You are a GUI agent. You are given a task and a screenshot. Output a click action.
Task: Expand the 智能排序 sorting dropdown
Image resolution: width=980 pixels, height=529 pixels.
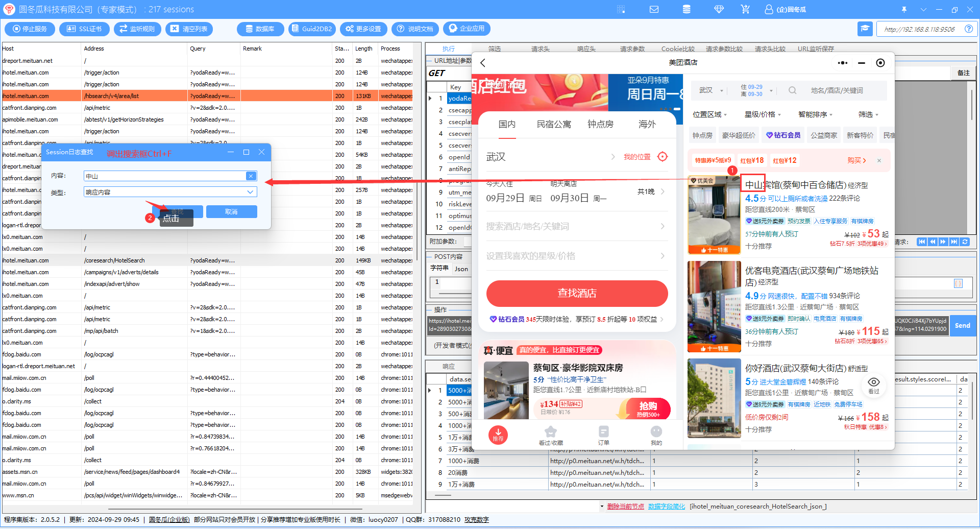click(x=815, y=114)
